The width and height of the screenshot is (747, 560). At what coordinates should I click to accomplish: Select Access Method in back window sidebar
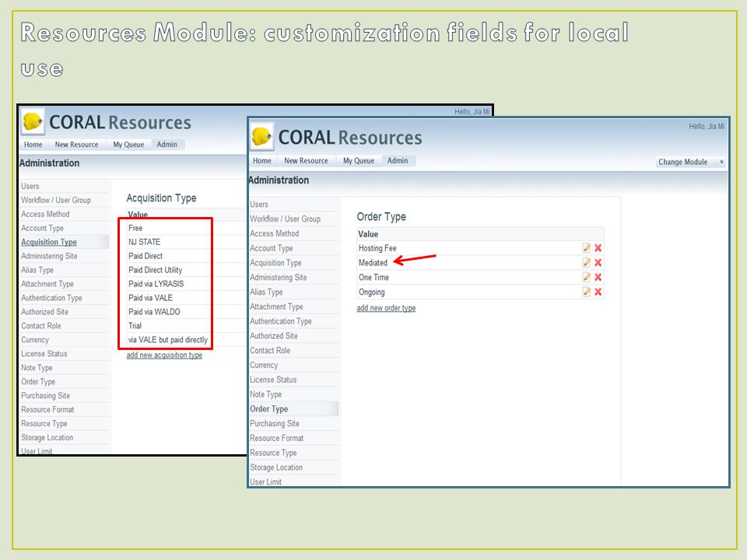(65, 215)
